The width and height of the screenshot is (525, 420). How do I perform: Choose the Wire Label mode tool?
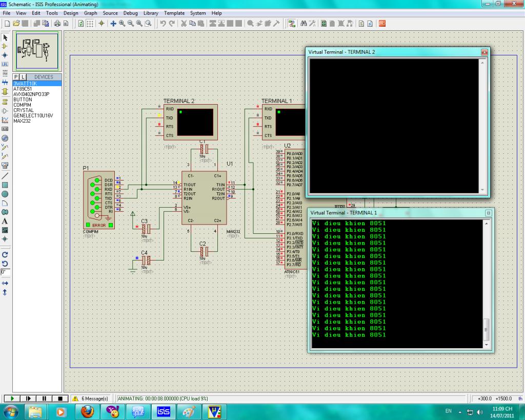tap(5, 64)
